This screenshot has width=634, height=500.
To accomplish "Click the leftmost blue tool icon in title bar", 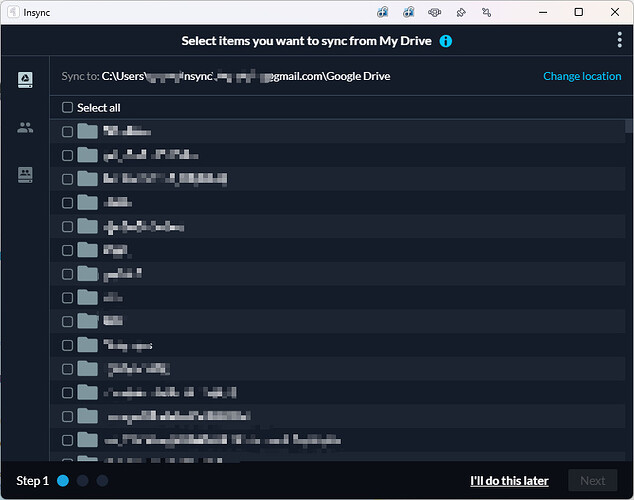I will coord(383,13).
